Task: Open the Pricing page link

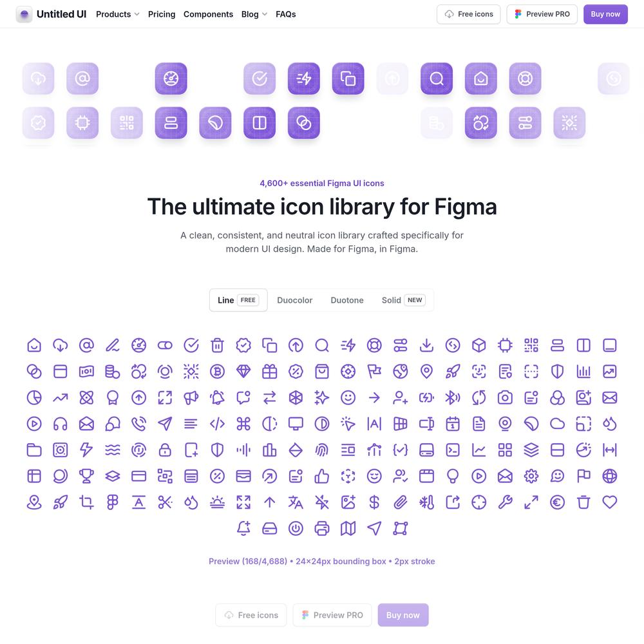Action: [162, 14]
